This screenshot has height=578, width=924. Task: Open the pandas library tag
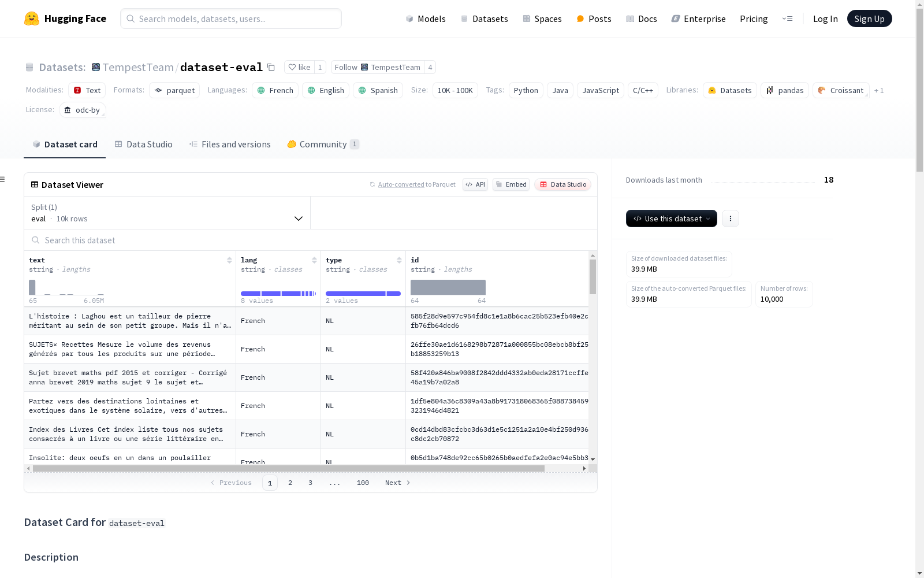785,90
